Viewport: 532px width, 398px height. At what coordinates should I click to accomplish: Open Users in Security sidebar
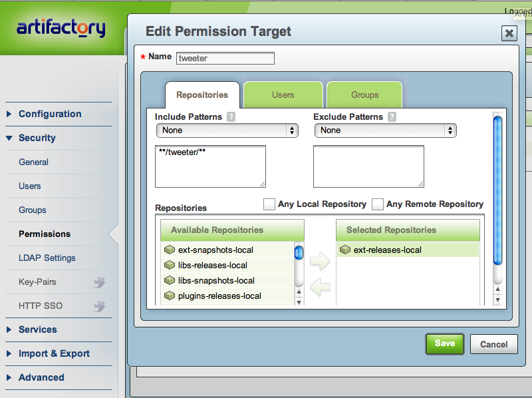[30, 186]
